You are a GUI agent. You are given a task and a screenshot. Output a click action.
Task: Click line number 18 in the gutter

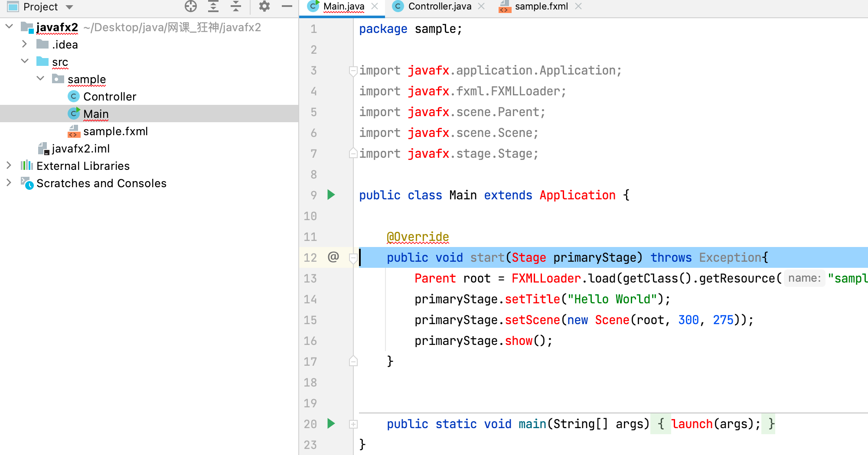point(310,382)
